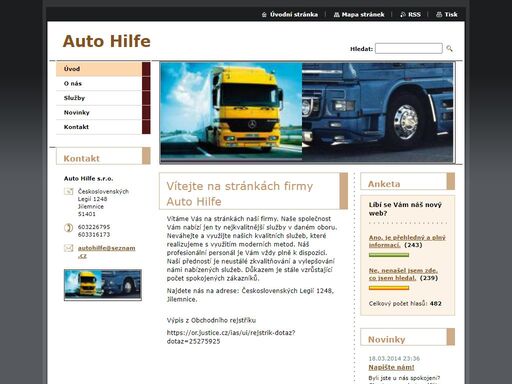Click the small truck thumbnail under contact
This screenshot has width=512, height=384.
click(103, 285)
